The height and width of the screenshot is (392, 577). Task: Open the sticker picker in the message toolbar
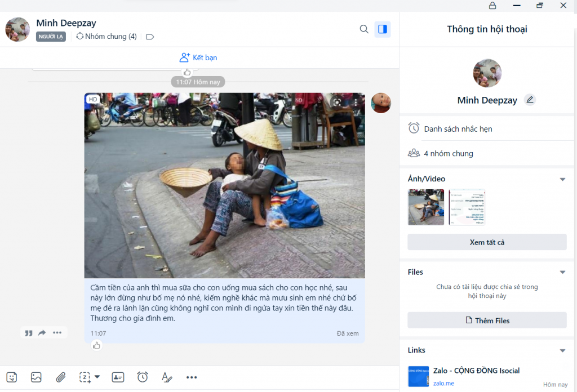point(12,377)
